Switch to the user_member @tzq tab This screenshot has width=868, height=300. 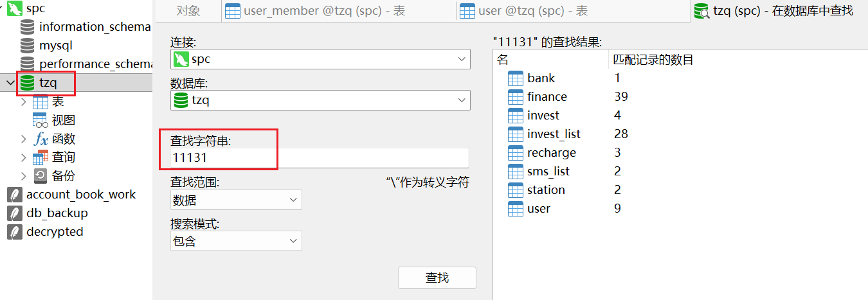click(x=315, y=11)
